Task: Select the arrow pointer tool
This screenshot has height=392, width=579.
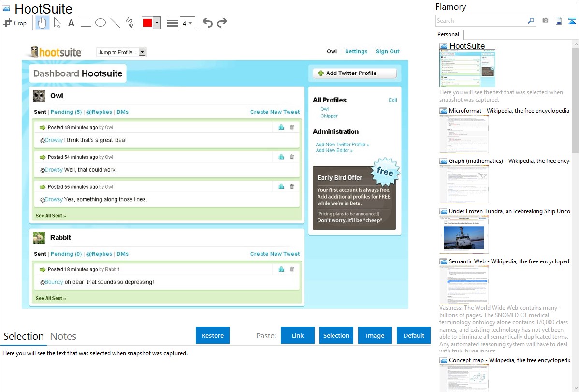Action: tap(57, 23)
